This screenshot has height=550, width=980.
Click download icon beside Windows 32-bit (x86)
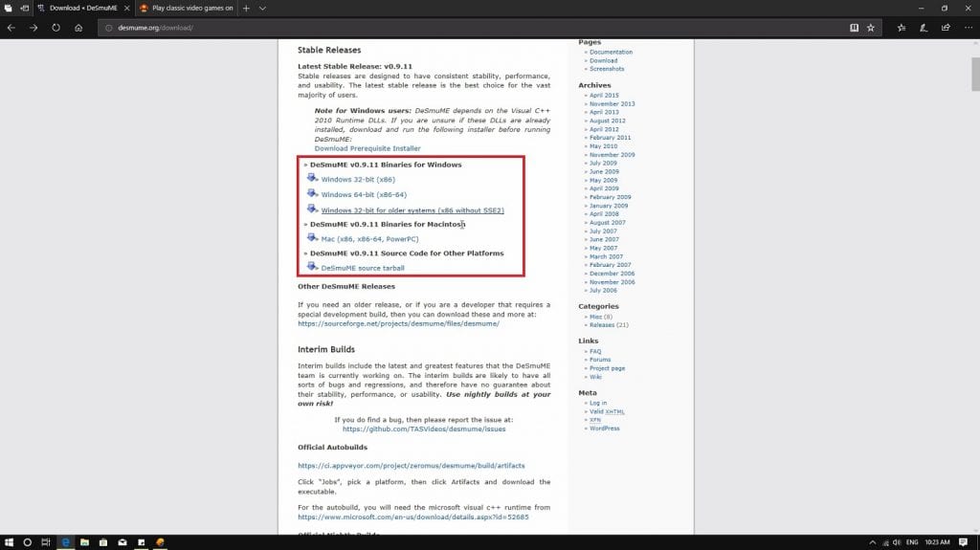(312, 179)
